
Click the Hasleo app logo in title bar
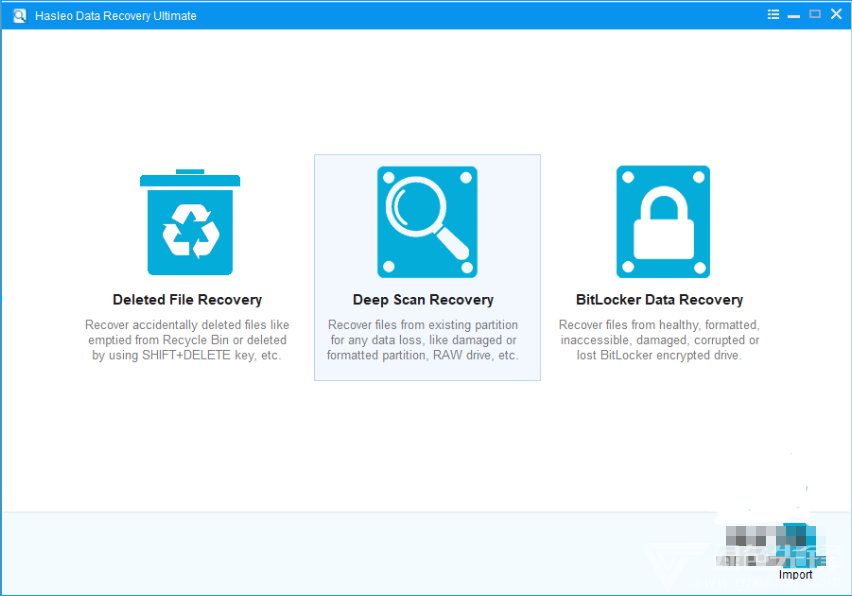20,16
